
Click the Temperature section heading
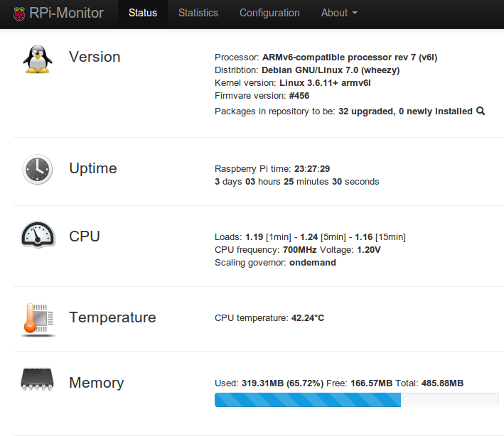coord(112,317)
